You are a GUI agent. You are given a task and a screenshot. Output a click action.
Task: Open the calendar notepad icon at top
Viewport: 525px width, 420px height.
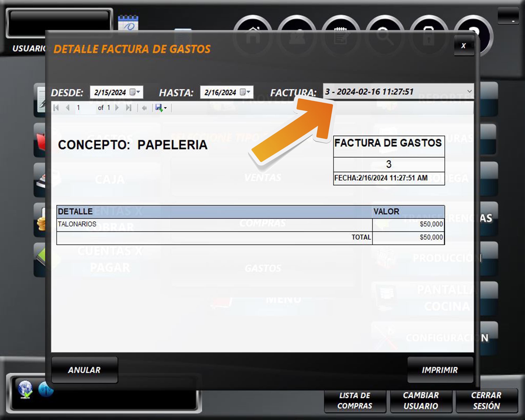point(128,23)
